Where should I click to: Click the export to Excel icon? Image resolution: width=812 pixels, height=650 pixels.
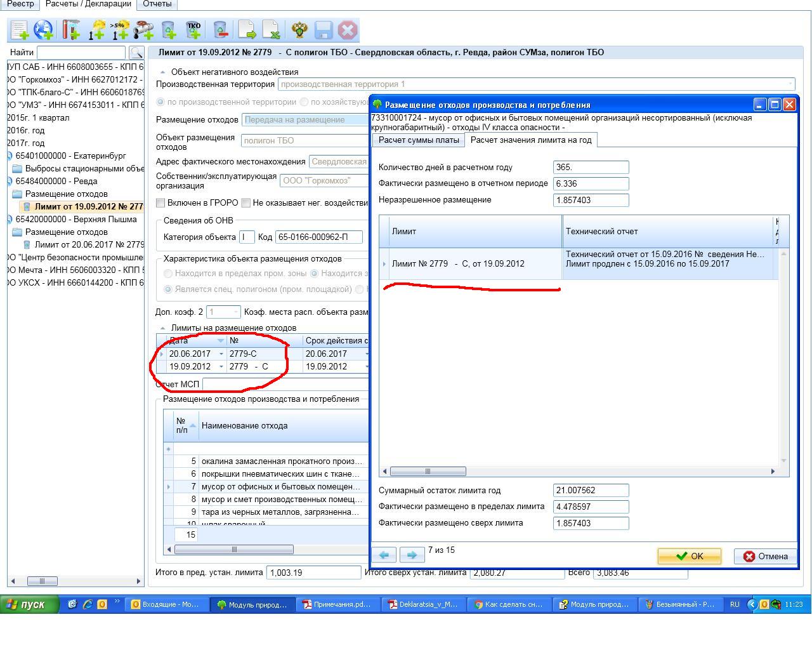coord(271,30)
